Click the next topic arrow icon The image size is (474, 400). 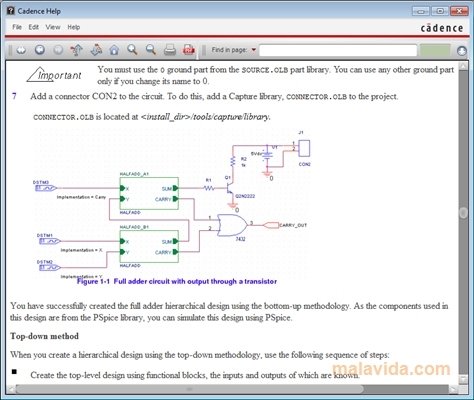point(96,50)
